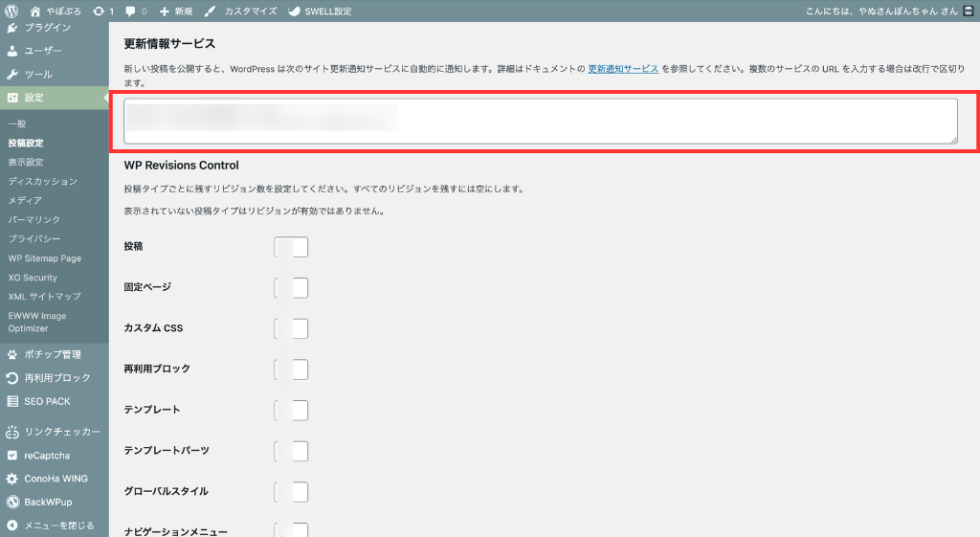Screen dimensions: 980x537
Task: Click the Users person icon
Action: 11,52
